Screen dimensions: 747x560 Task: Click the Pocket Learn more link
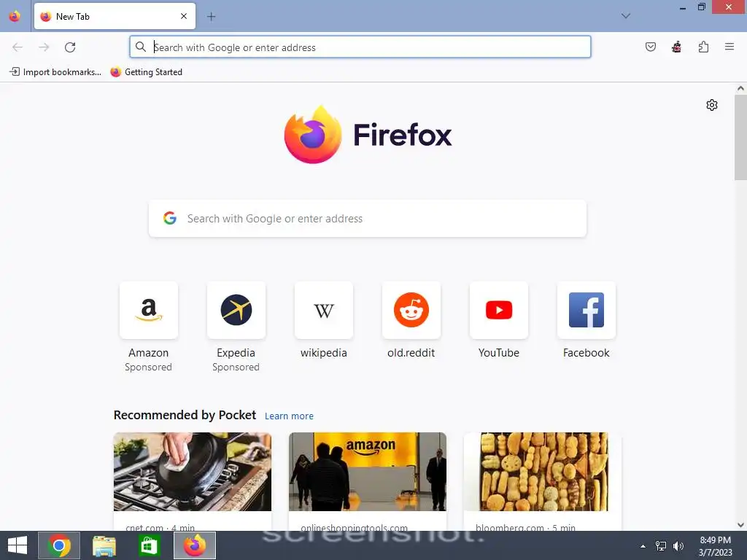click(289, 416)
